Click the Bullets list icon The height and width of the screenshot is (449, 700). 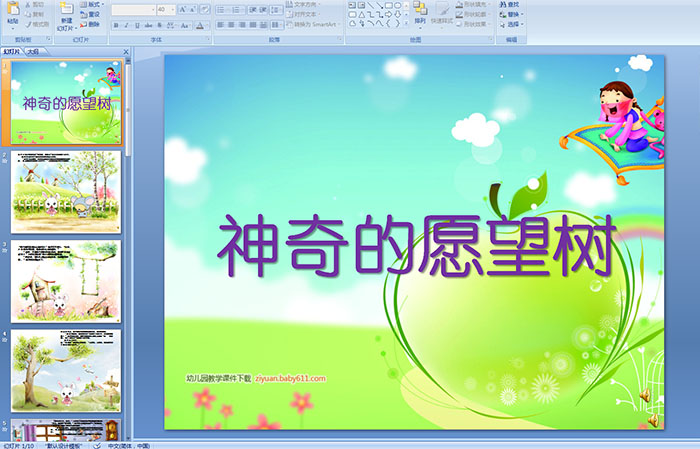pos(223,9)
